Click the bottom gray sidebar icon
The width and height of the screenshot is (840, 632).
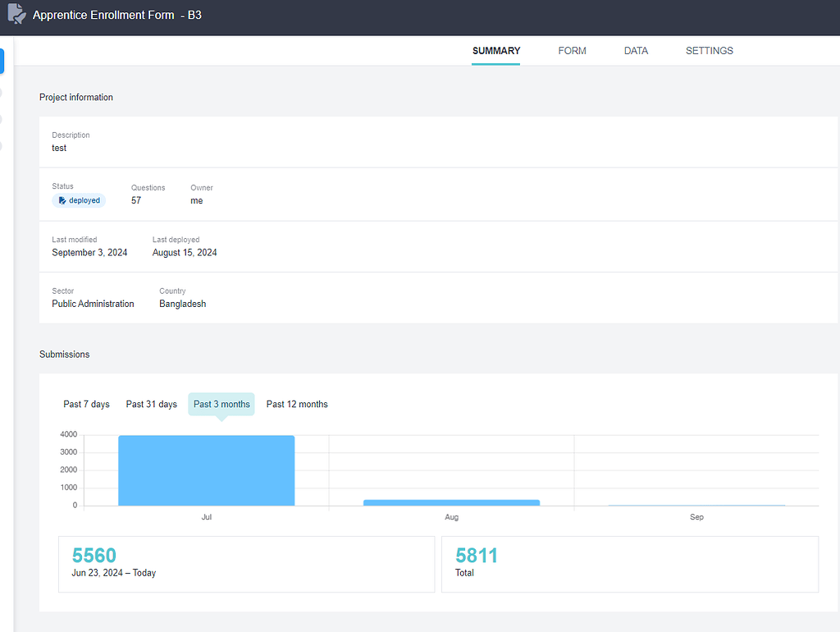coord(3,146)
